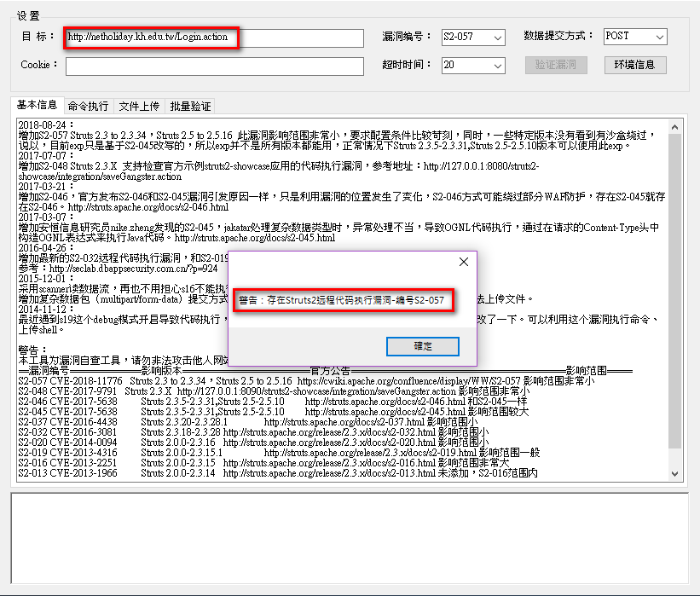700x596 pixels.
Task: Click the scrollbar up arrow
Action: pyautogui.click(x=674, y=127)
